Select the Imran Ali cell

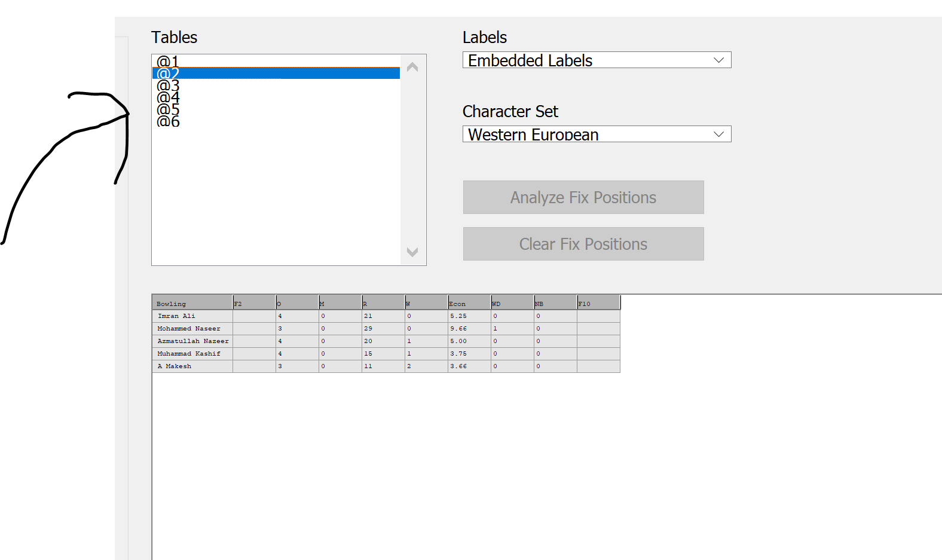point(192,316)
